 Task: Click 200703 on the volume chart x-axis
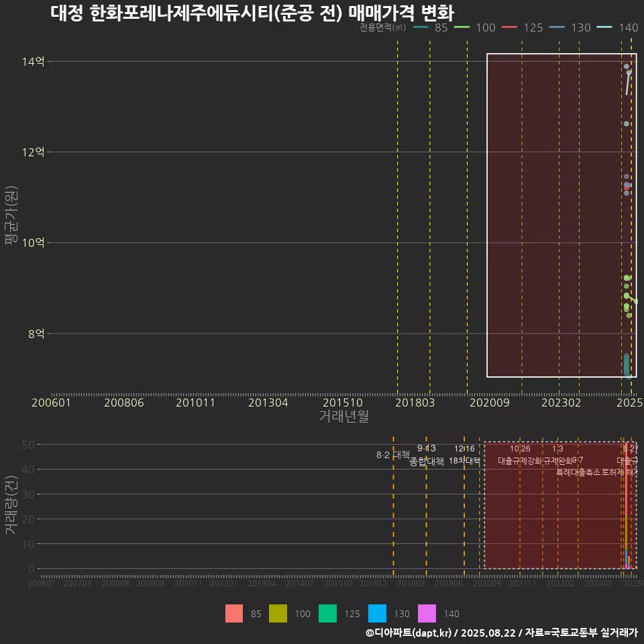point(76,583)
